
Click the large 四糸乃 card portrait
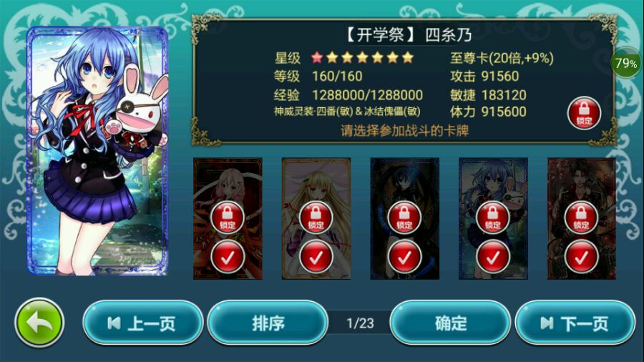[97, 151]
